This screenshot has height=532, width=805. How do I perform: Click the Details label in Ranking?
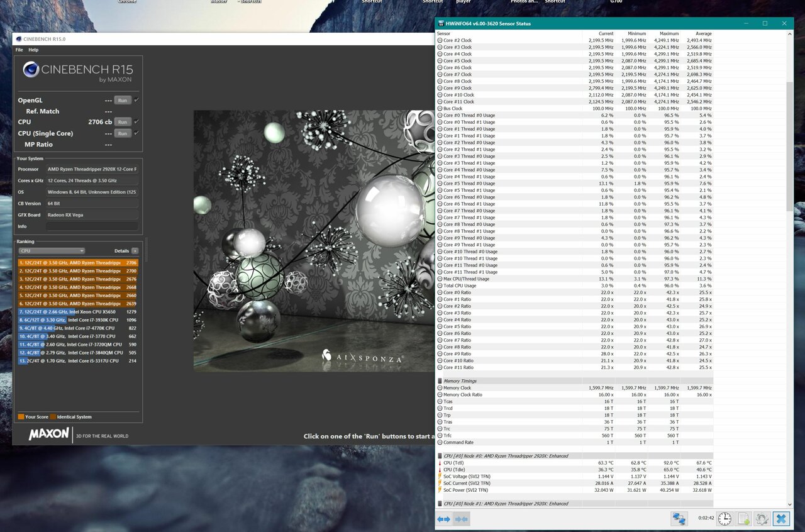click(121, 251)
